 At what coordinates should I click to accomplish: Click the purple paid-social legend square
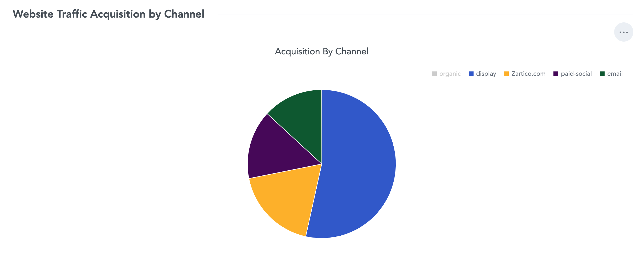(556, 74)
